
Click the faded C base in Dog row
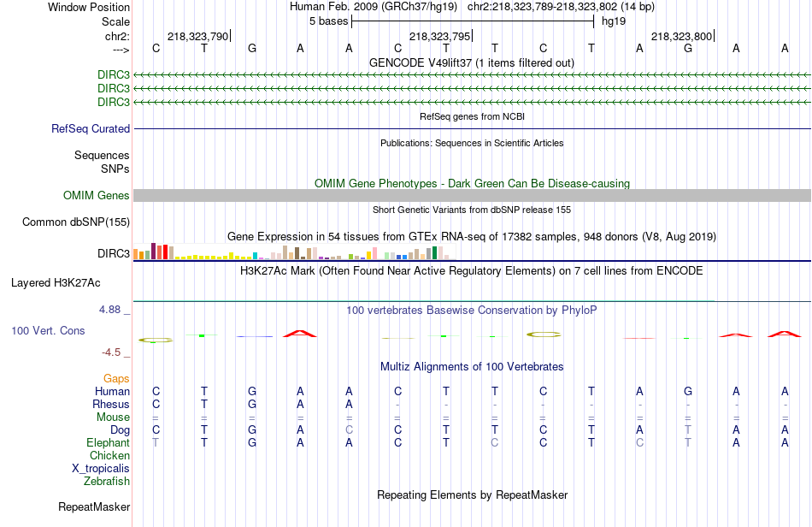click(349, 430)
